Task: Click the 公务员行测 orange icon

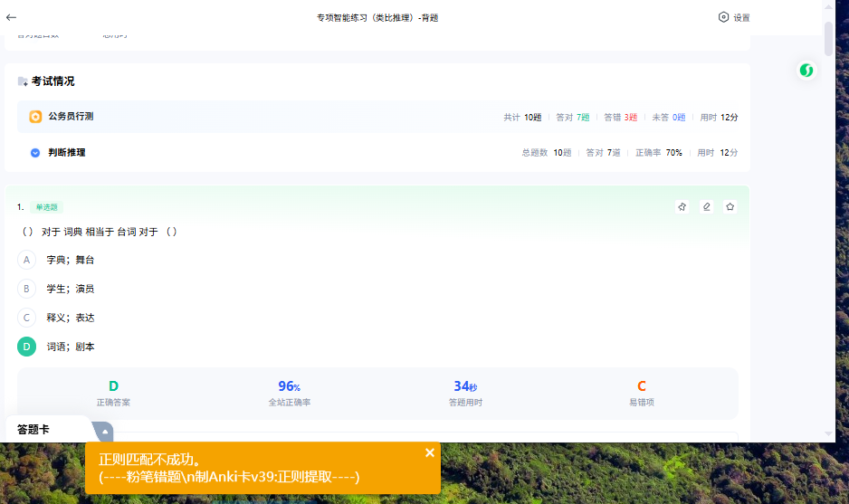Action: pyautogui.click(x=35, y=117)
